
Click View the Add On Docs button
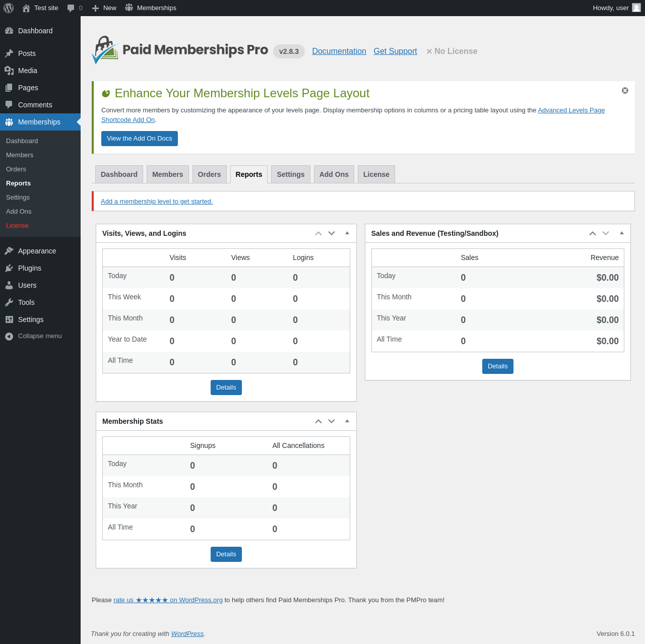click(x=140, y=139)
